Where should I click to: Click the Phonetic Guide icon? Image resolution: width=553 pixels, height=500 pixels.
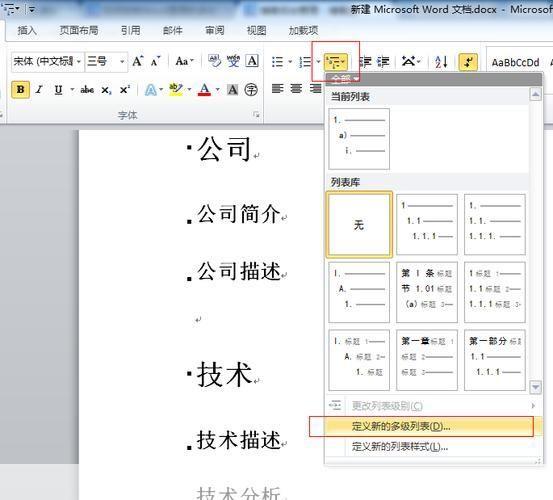click(233, 61)
